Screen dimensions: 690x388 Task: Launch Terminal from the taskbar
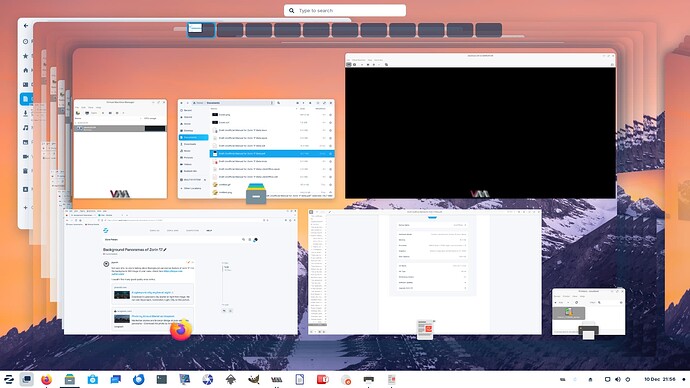(161, 379)
